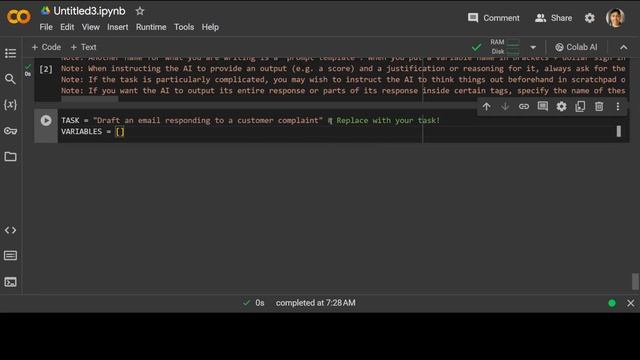Click the green connection status dot
This screenshot has width=640, height=360.
tap(612, 303)
